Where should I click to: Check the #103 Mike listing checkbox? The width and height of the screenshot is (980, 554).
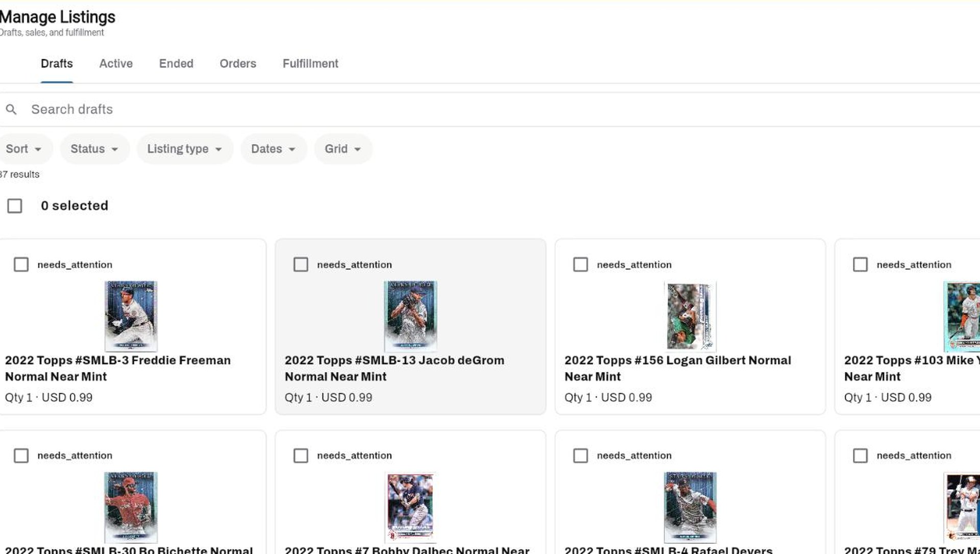tap(860, 264)
